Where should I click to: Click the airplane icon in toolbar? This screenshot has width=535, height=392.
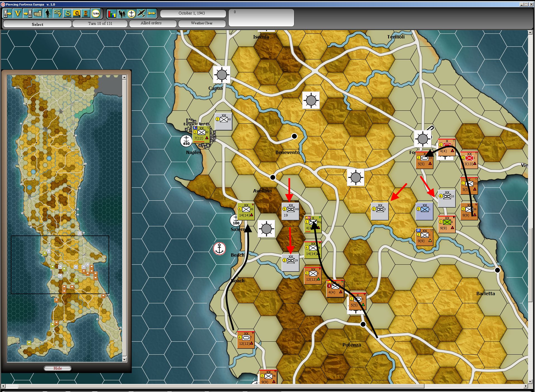[x=141, y=13]
